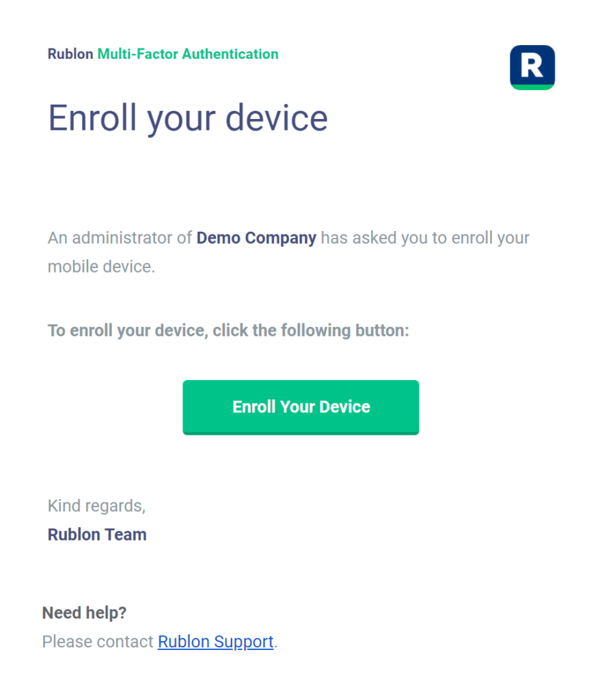Select the bold "Rublon Team" signature

click(x=97, y=535)
